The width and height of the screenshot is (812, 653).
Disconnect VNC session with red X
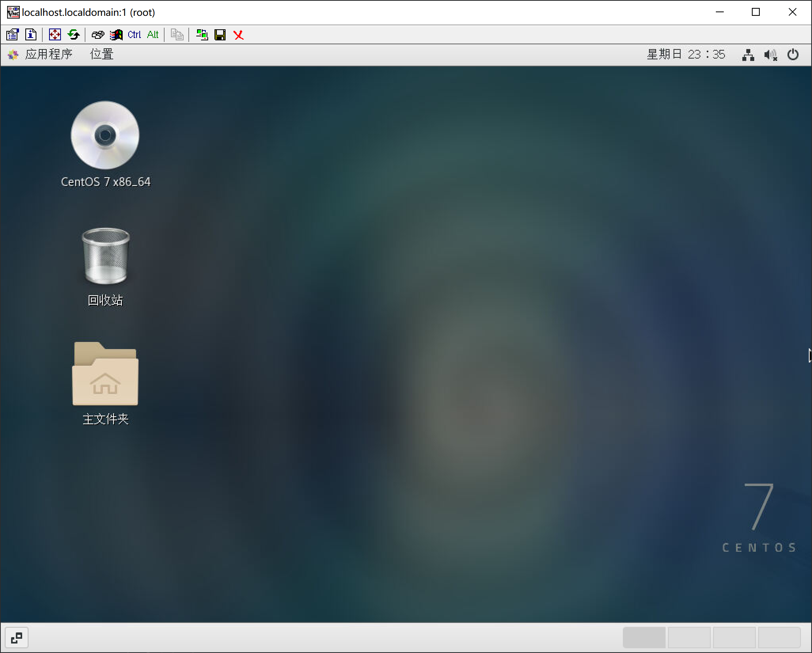pyautogui.click(x=239, y=35)
